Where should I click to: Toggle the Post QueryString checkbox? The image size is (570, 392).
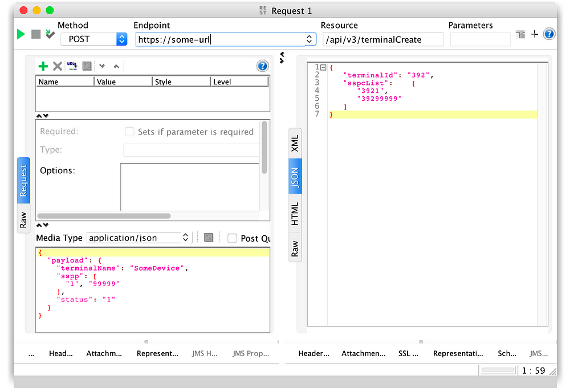point(232,238)
